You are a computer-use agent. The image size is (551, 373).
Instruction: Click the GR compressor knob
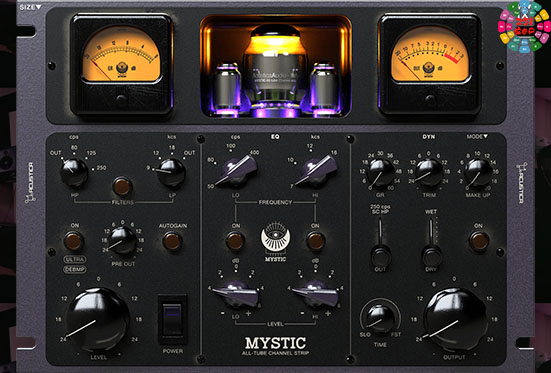pyautogui.click(x=381, y=172)
